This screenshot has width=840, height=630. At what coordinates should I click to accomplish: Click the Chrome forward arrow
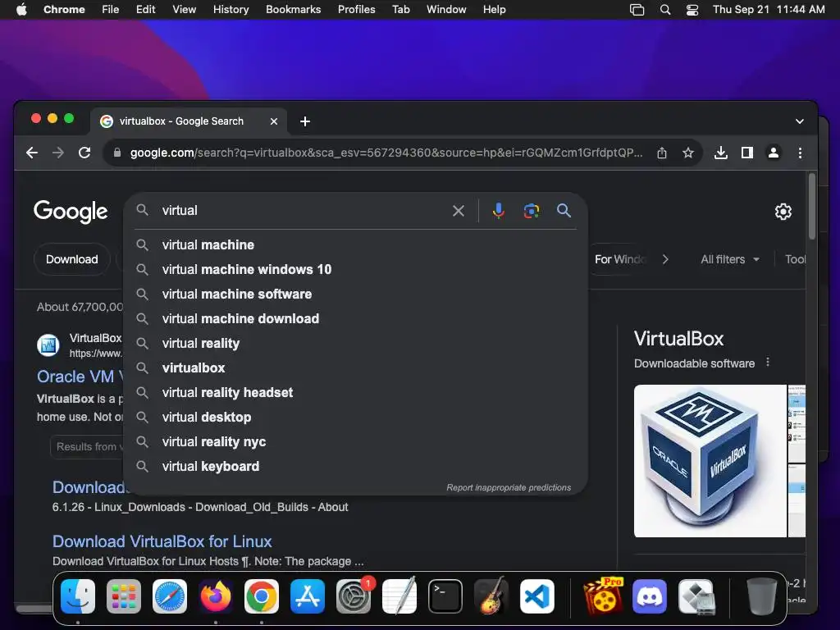coord(58,153)
